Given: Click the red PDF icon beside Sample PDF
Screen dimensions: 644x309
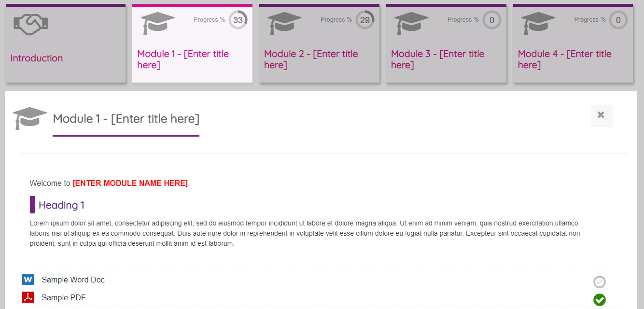Looking at the screenshot, I should point(28,297).
